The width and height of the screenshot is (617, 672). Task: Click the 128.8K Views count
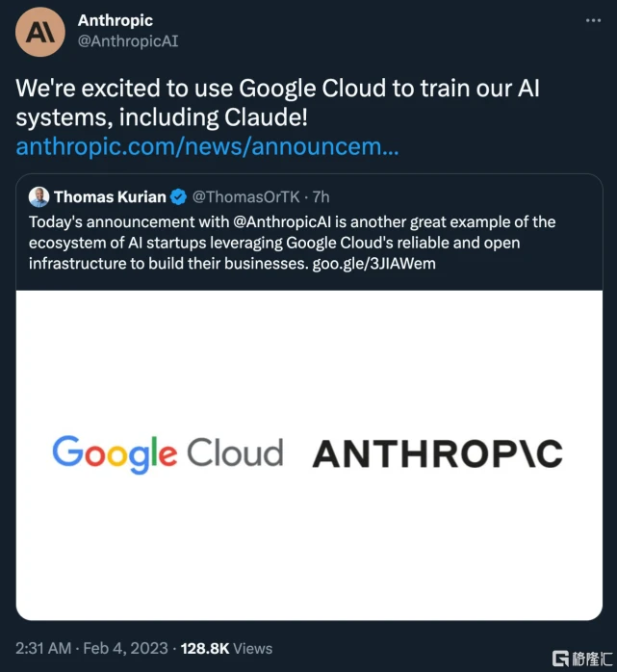[x=228, y=648]
